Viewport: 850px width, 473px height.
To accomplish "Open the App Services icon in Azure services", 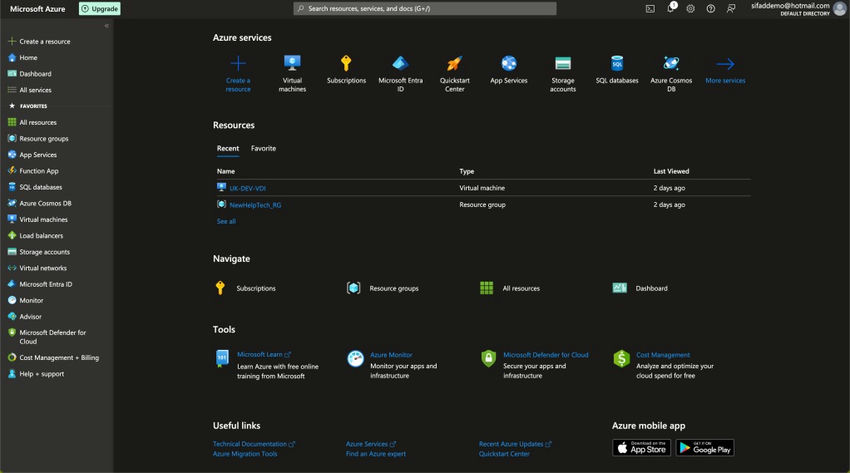I will tap(508, 63).
